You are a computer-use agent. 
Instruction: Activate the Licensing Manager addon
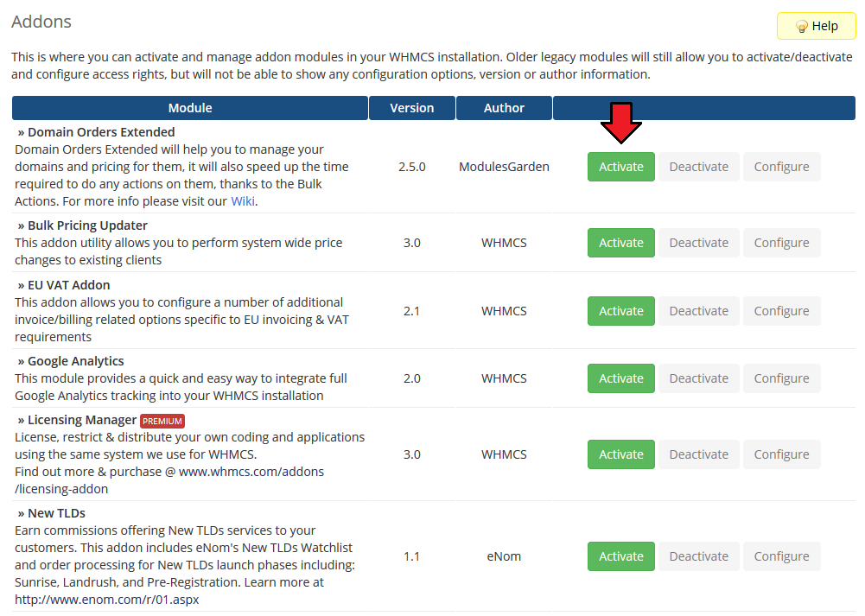[620, 454]
